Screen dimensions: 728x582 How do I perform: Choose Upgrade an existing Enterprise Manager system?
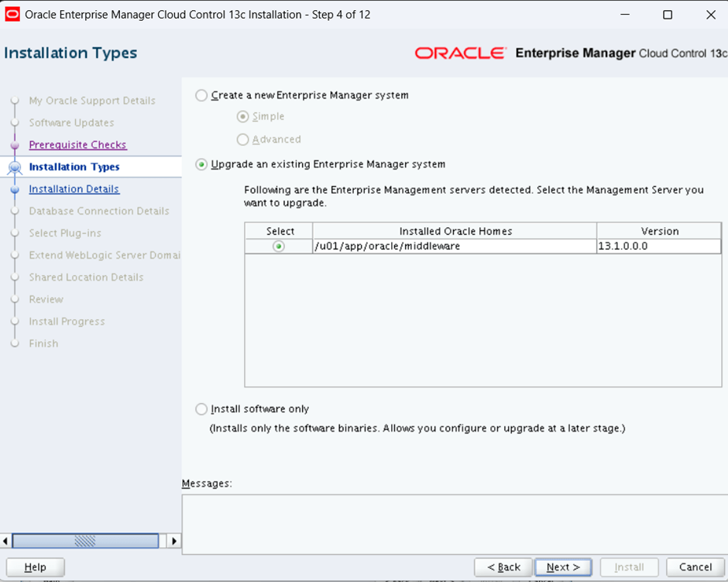[x=201, y=164]
